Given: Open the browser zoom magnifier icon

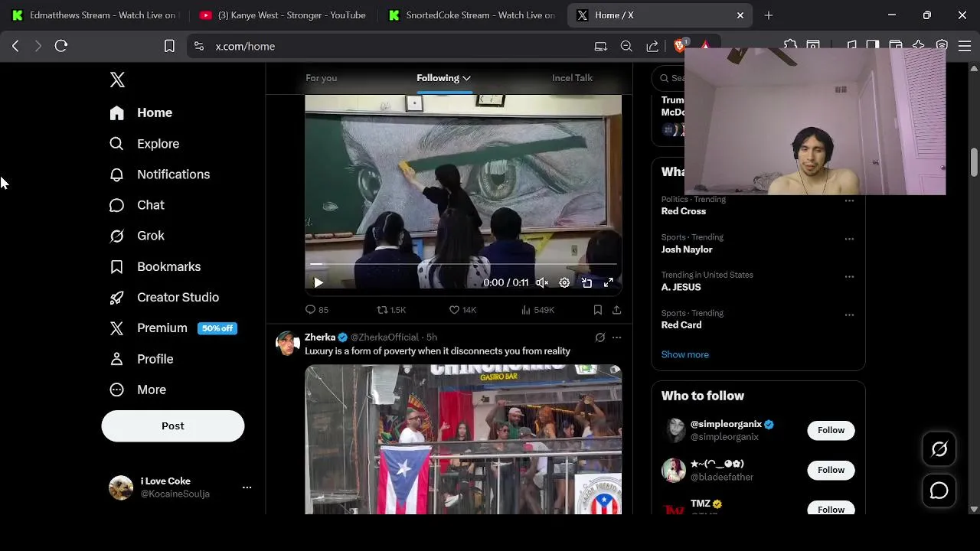Looking at the screenshot, I should tap(626, 46).
